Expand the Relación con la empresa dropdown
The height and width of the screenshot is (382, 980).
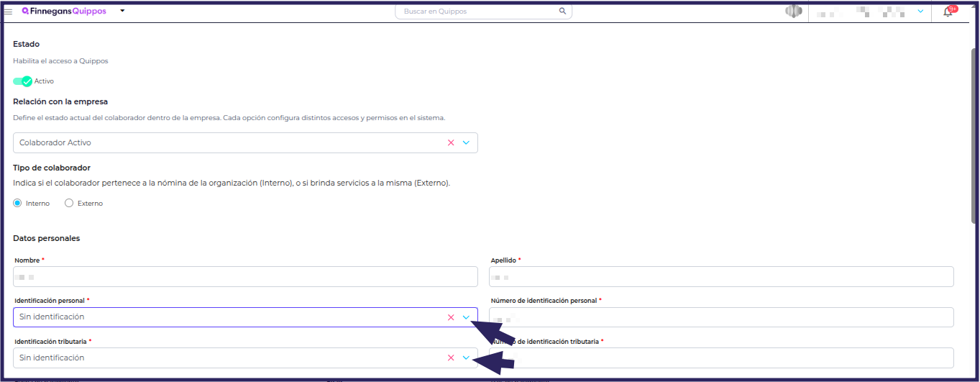[x=466, y=142]
